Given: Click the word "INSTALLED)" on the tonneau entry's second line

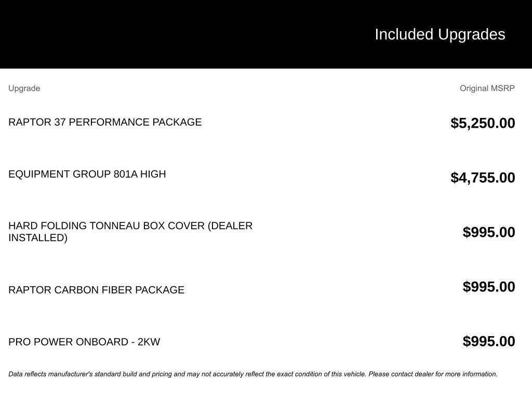Looking at the screenshot, I should click(x=38, y=238).
